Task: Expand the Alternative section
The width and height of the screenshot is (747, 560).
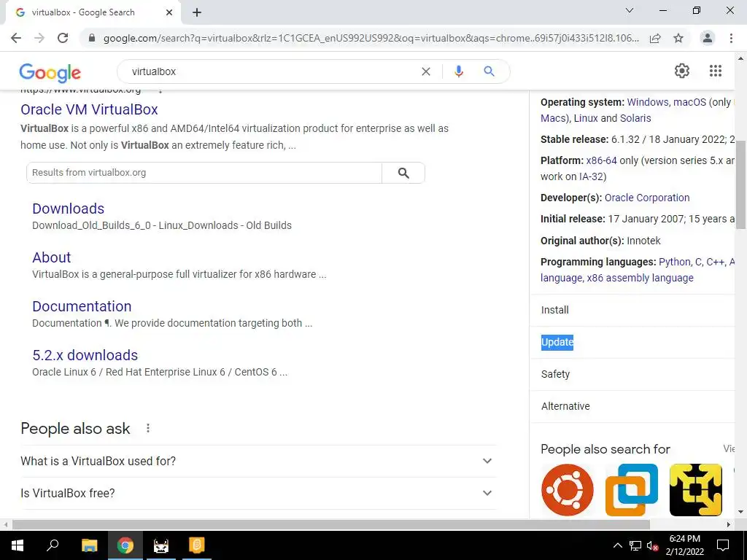Action: click(x=632, y=406)
